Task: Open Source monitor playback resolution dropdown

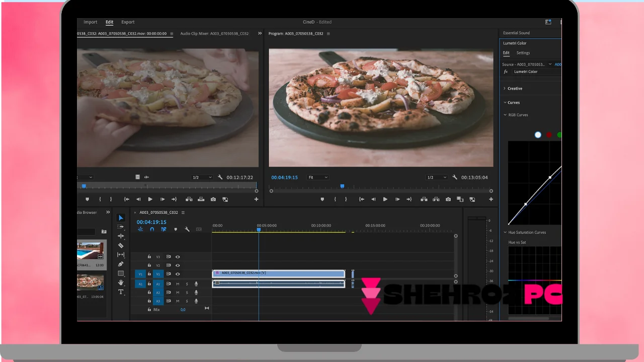Action: 202,177
